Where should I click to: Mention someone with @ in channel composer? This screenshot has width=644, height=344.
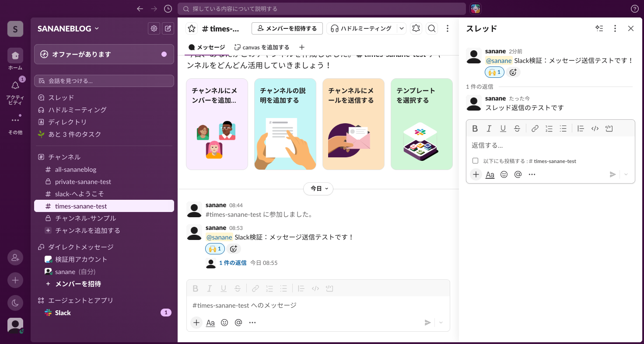[238, 323]
